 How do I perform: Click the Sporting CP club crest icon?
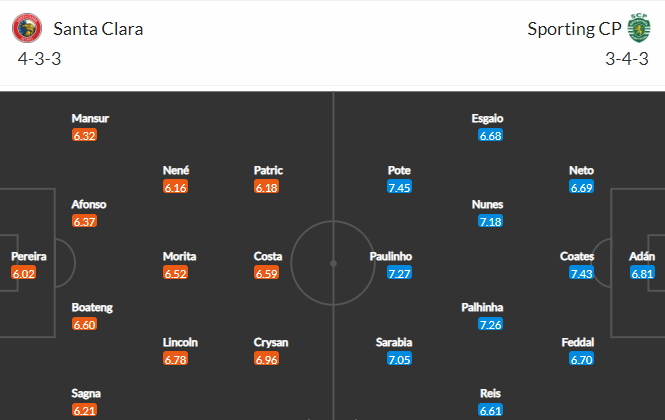click(636, 28)
